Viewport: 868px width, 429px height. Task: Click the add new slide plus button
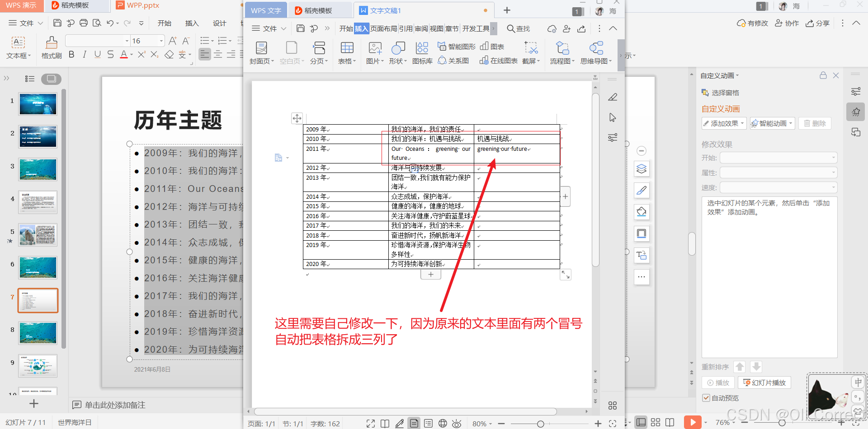pos(34,403)
